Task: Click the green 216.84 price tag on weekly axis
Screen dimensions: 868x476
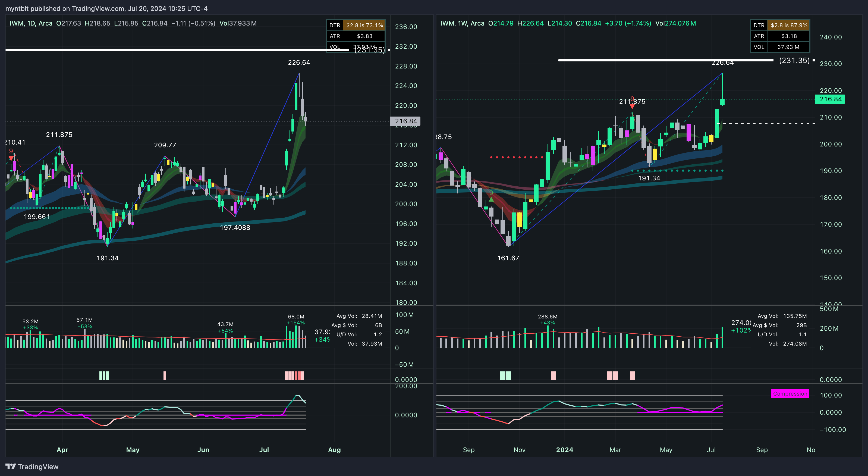Action: (831, 99)
